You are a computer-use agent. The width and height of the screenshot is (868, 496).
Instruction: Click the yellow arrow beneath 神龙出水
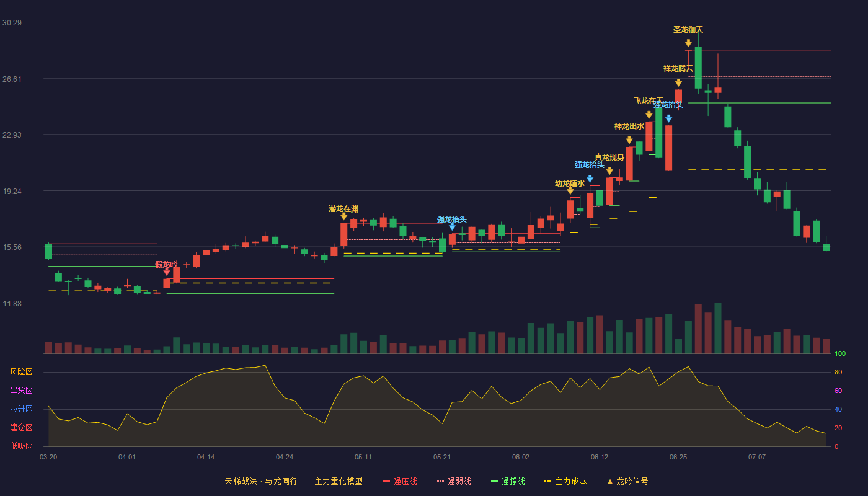(629, 140)
